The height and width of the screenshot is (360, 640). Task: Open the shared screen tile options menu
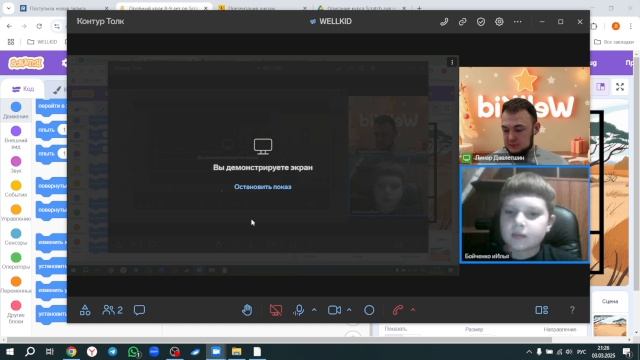(x=452, y=62)
